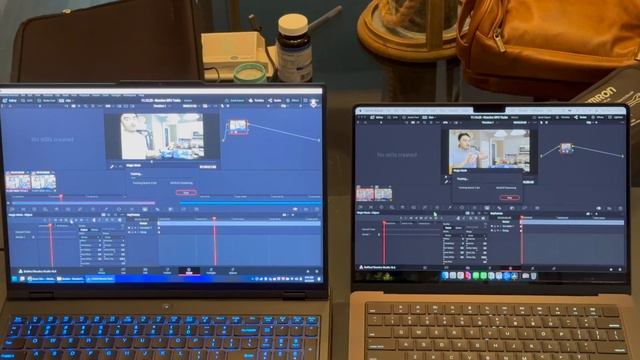Expand Corrector 1 keyframe row on right MacBook
Screen dimensions: 640x360
tap(500, 226)
